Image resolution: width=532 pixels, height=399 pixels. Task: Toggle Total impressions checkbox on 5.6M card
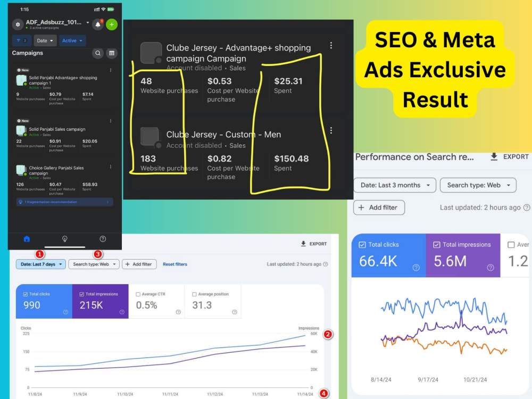[x=437, y=245]
